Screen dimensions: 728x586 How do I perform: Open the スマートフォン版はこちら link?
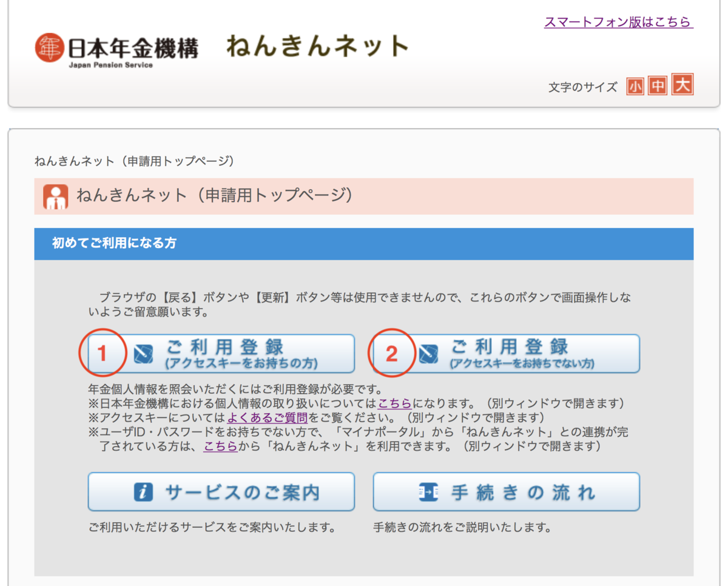click(x=619, y=22)
